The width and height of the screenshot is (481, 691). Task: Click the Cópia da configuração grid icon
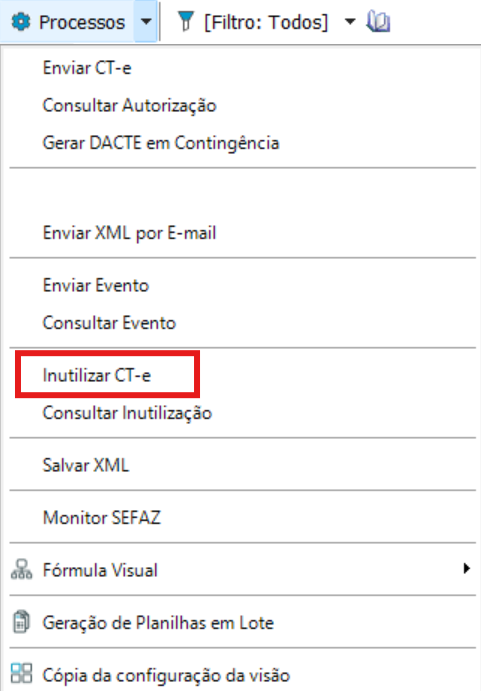click(21, 674)
